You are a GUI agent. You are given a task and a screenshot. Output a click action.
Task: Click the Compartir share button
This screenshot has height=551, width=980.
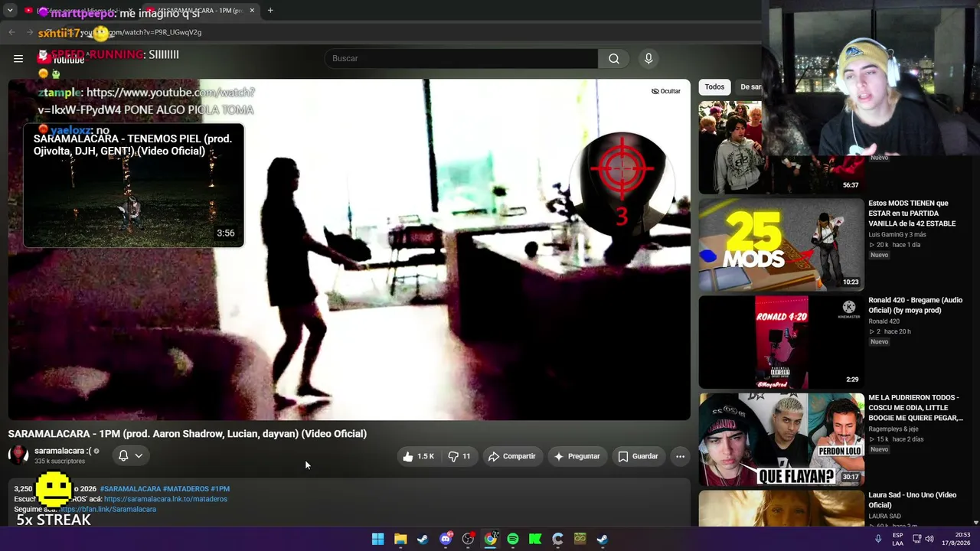[x=512, y=456]
